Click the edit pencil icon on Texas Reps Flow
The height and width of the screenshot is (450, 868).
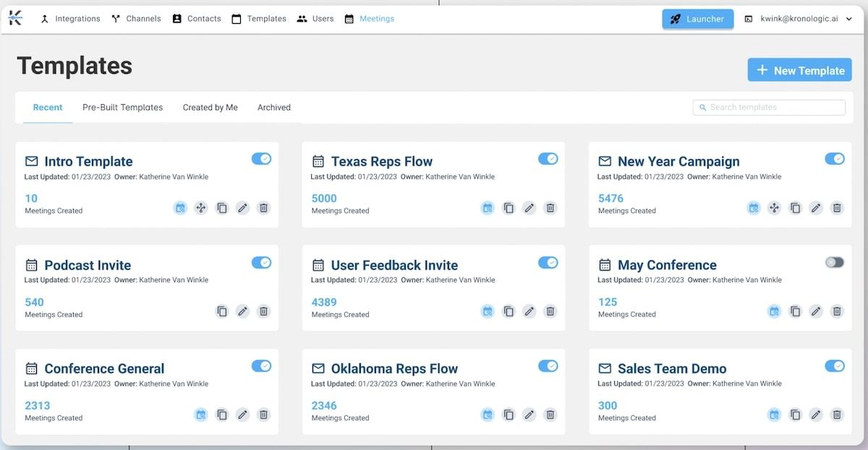coord(529,208)
